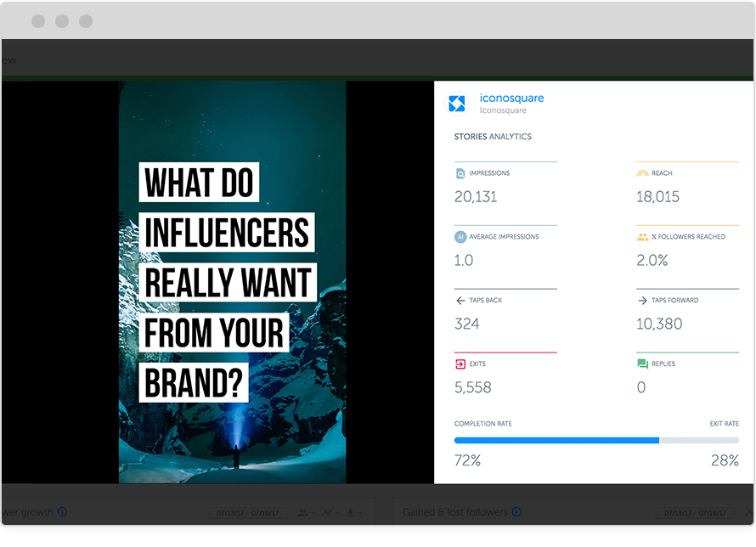Click the IMPRESSIONS metric label
The height and width of the screenshot is (547, 756).
click(489, 173)
